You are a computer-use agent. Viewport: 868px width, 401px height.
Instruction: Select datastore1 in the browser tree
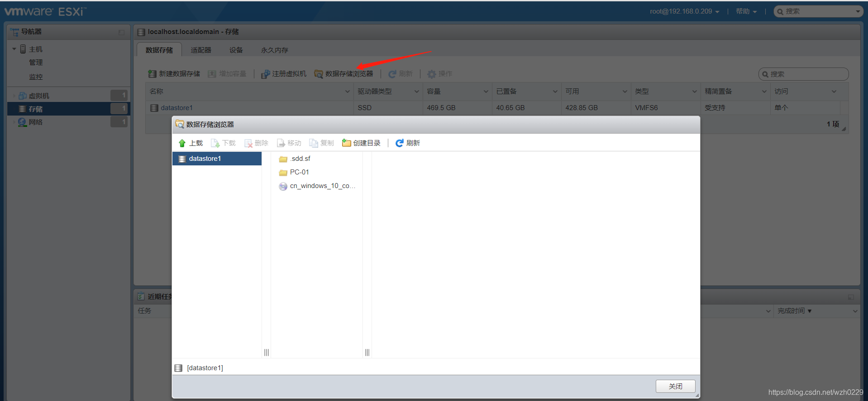217,159
